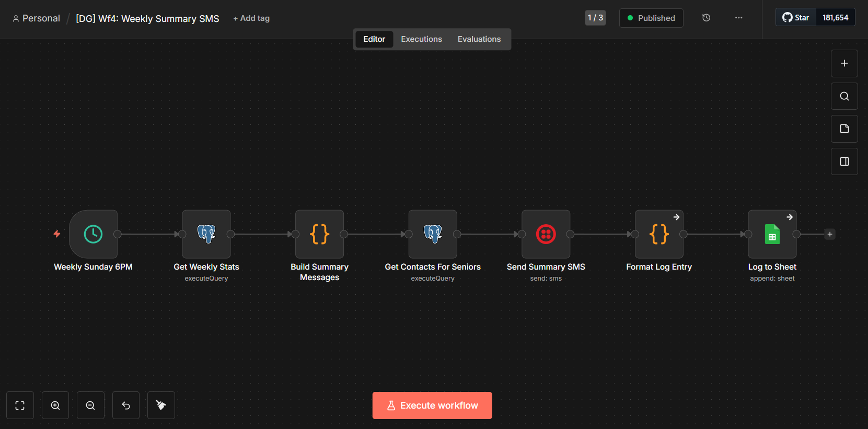The width and height of the screenshot is (868, 429).
Task: Click the Add tag link
Action: pyautogui.click(x=251, y=18)
